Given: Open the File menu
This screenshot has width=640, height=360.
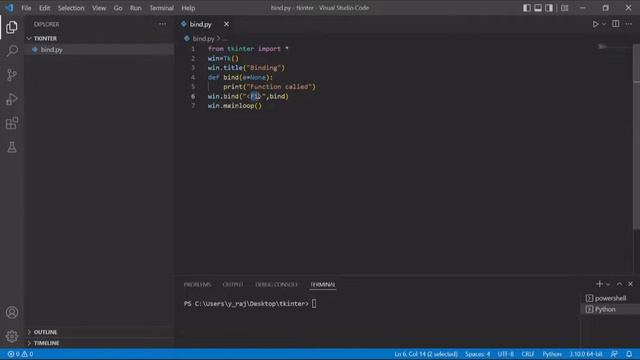Looking at the screenshot, I should click(26, 8).
